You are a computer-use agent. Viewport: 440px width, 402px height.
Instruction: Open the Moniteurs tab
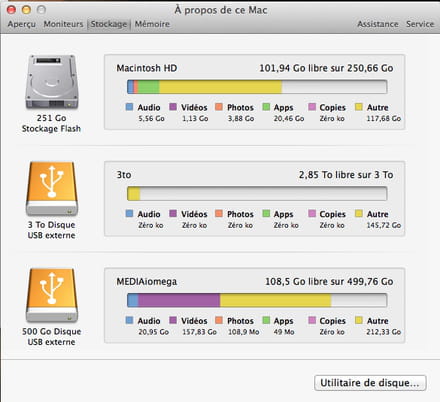[63, 24]
